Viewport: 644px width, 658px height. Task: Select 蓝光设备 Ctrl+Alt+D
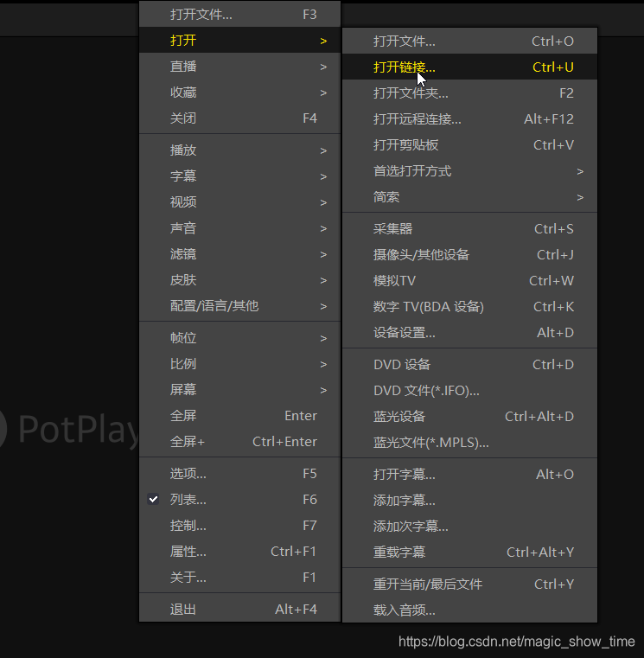pos(470,417)
